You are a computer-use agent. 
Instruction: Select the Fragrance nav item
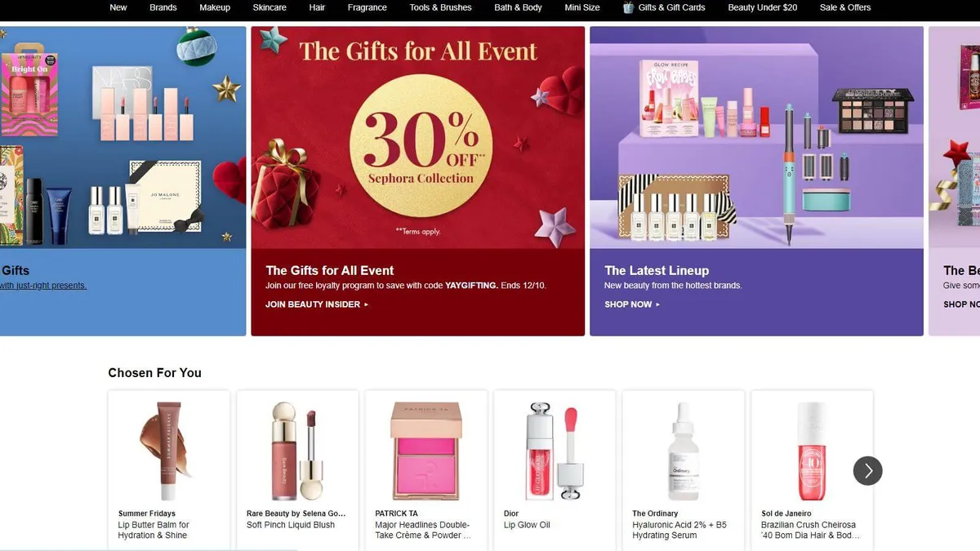pos(367,7)
